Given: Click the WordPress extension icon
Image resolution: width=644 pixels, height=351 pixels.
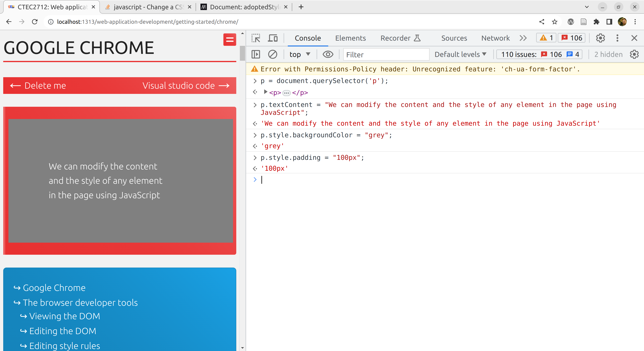Looking at the screenshot, I should (571, 22).
